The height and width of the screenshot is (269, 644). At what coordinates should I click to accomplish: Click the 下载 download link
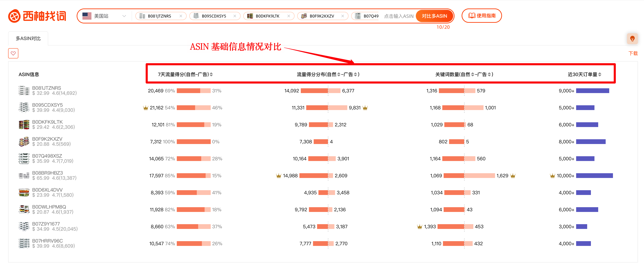tap(633, 53)
